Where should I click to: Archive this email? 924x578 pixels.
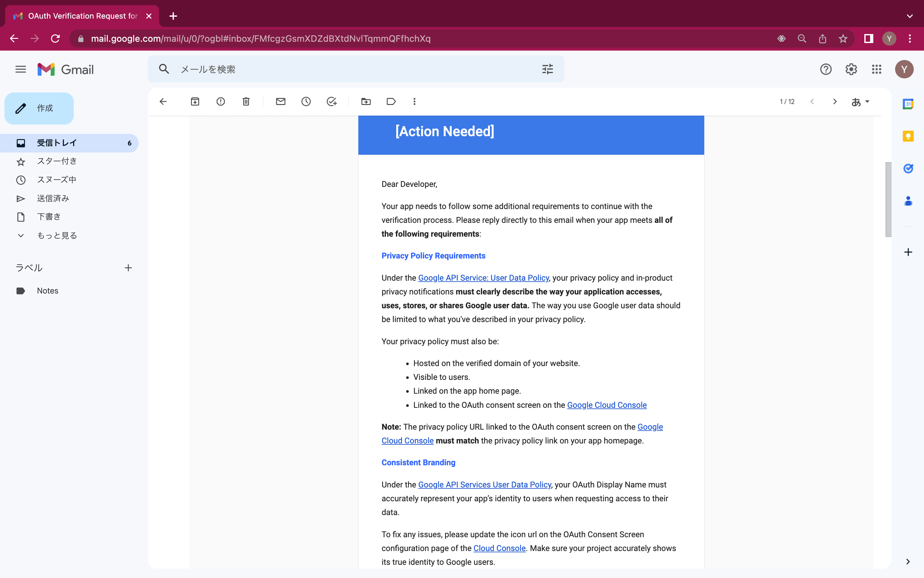point(195,101)
